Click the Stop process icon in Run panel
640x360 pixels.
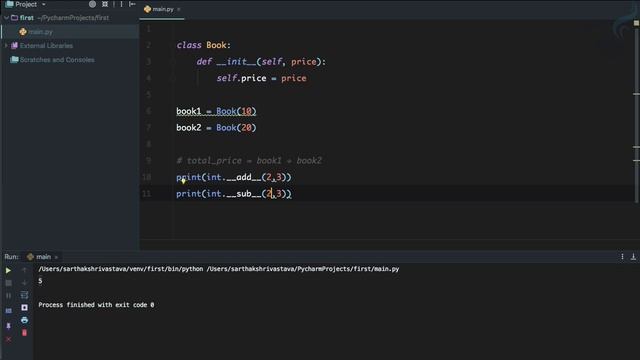tap(8, 282)
